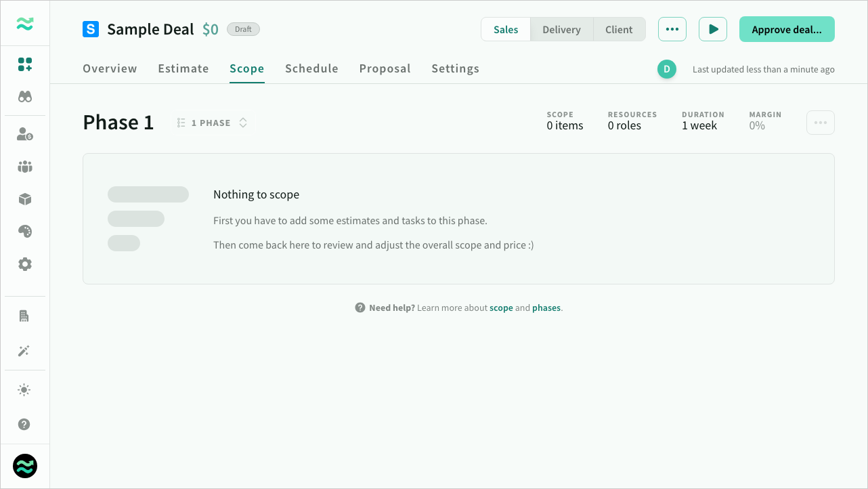Expand the 1 Phase selector dropdown

point(212,123)
